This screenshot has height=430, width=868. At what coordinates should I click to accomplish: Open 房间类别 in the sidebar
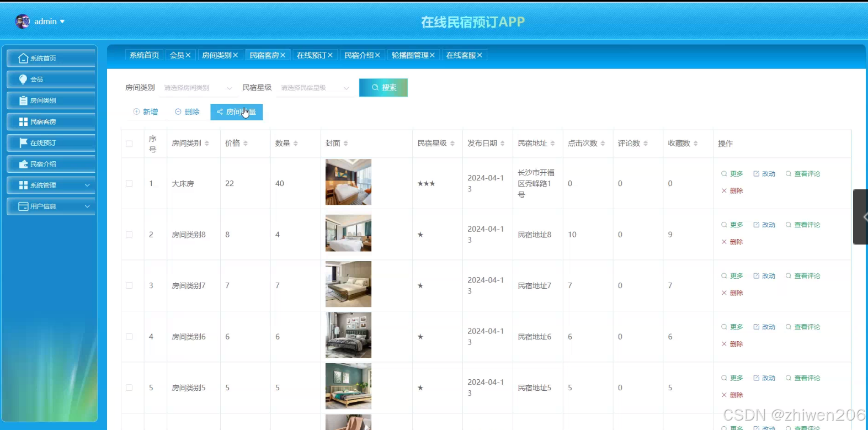pyautogui.click(x=51, y=100)
